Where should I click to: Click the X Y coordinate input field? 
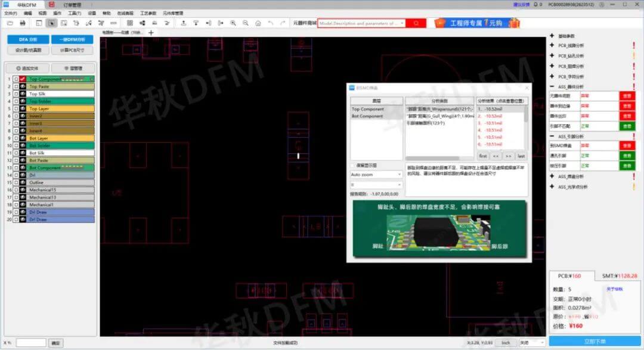31,343
